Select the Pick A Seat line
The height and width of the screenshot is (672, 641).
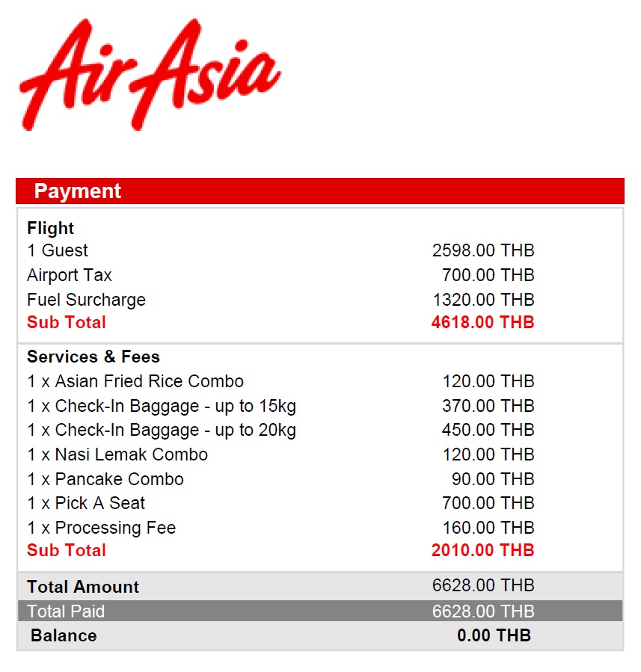point(280,503)
